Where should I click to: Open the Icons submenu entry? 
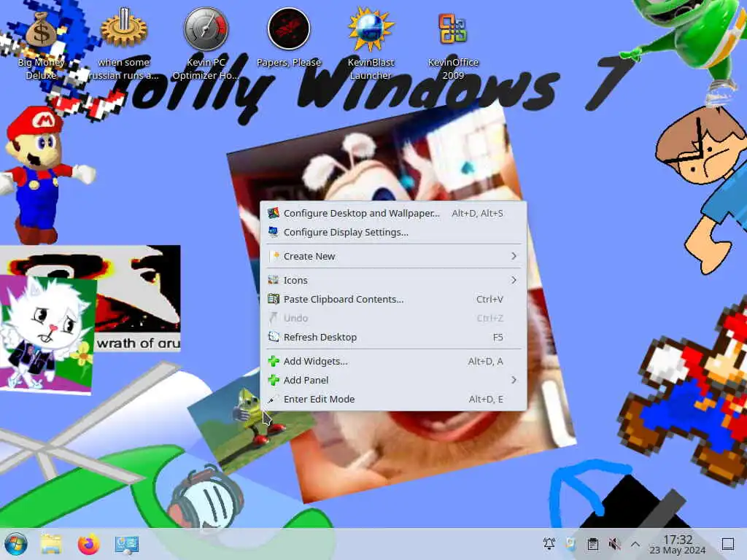393,280
